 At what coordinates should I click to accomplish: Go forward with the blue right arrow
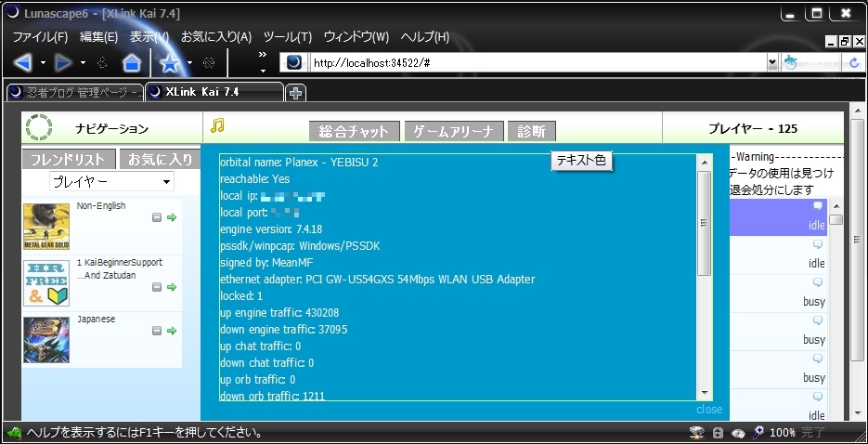click(64, 63)
